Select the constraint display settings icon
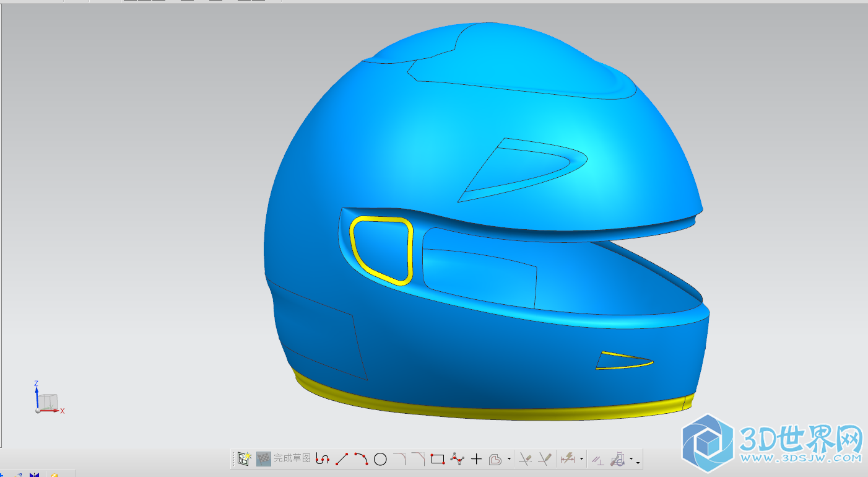 [617, 459]
